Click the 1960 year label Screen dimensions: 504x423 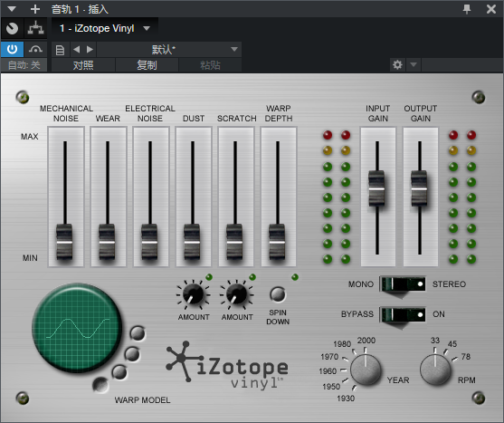pos(328,371)
